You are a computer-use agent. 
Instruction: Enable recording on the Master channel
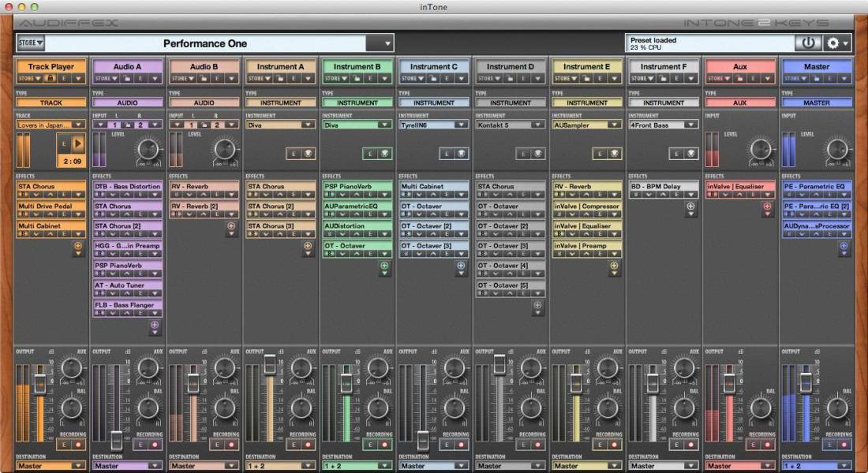point(844,444)
